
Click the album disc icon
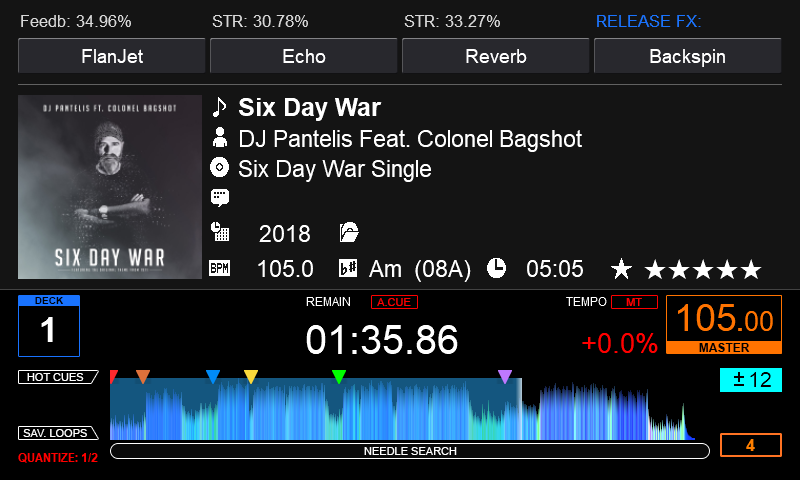(x=220, y=168)
